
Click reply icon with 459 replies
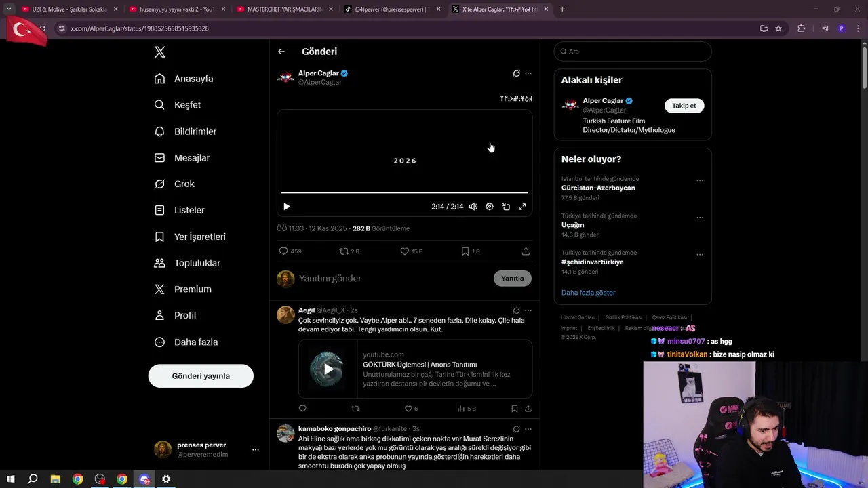click(290, 251)
